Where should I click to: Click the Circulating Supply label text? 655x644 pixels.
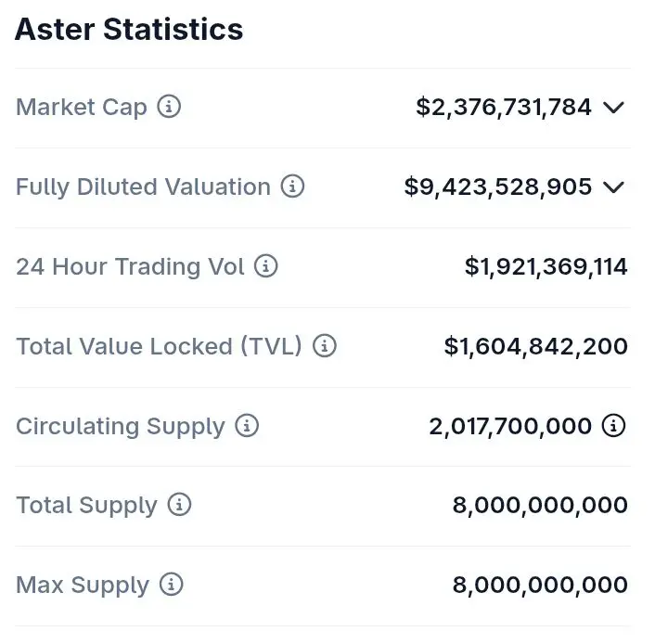click(x=121, y=426)
